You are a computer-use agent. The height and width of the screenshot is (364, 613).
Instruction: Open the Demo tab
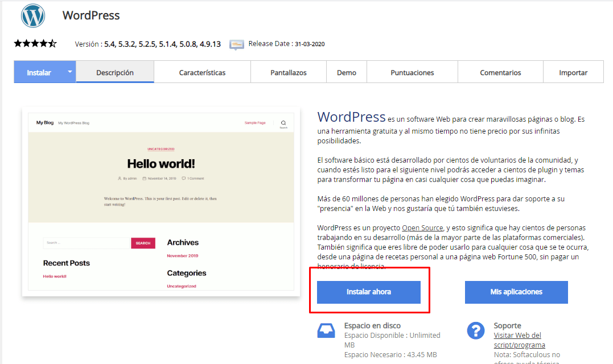347,72
